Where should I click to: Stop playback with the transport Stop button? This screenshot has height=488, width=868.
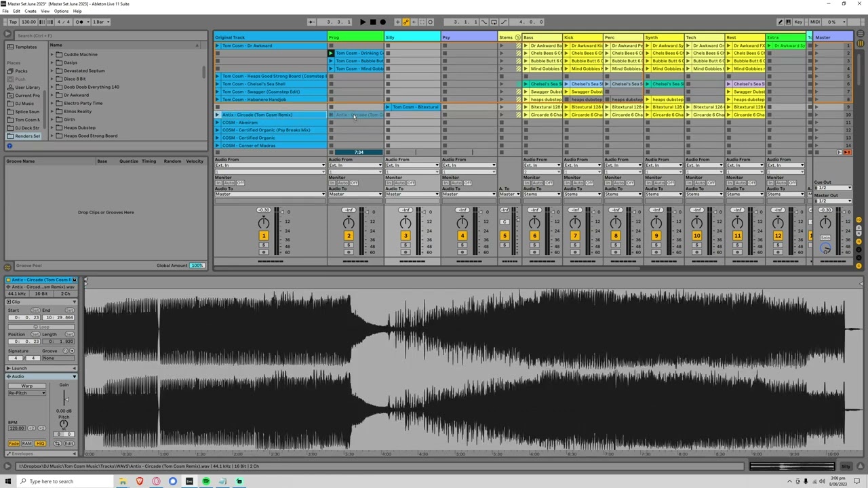pyautogui.click(x=372, y=22)
